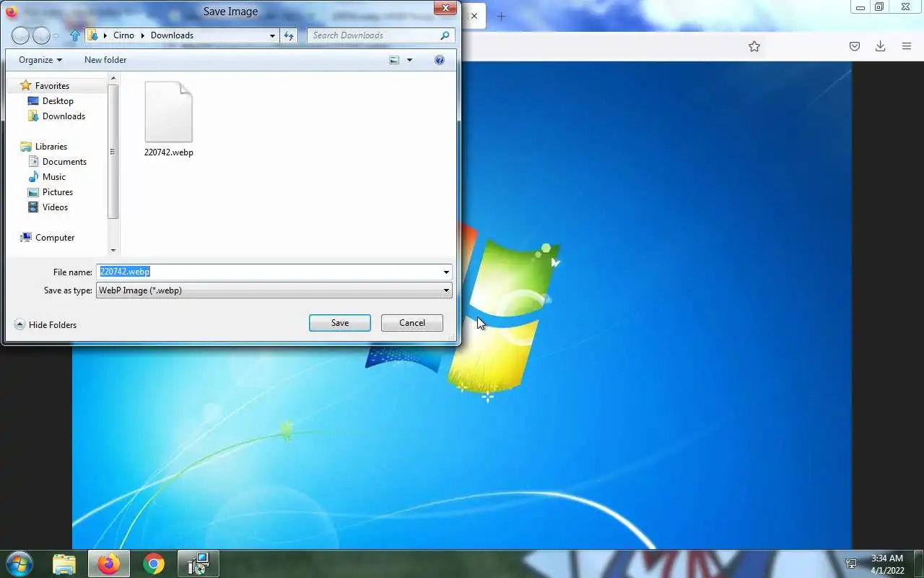Cancel the Save Image dialog
924x578 pixels.
click(411, 323)
